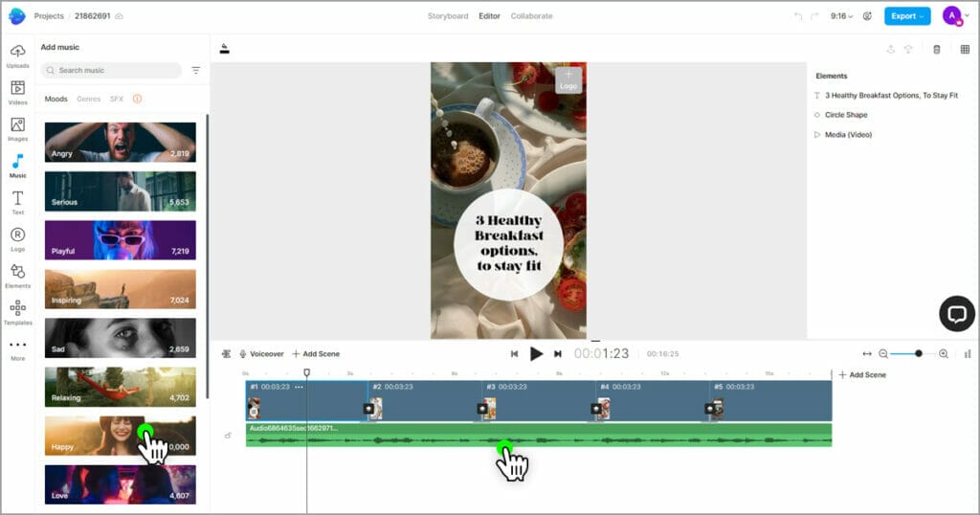Select the SFX tab
This screenshot has width=980, height=515.
[x=116, y=99]
